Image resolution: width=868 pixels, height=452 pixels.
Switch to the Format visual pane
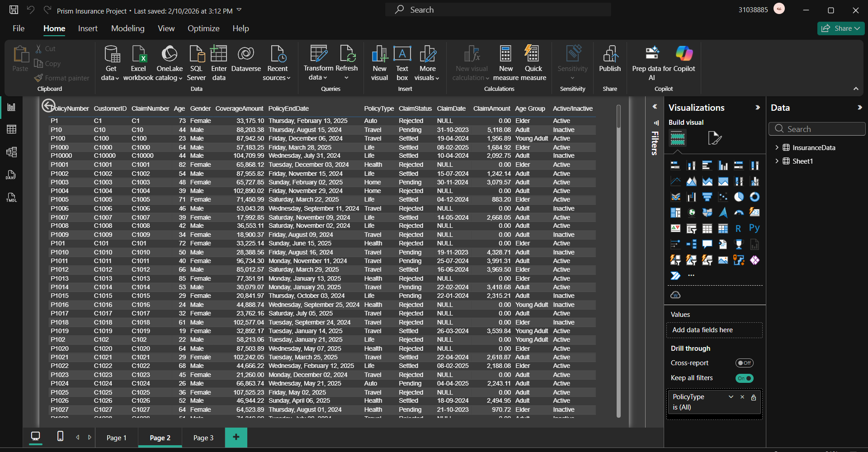click(x=714, y=138)
